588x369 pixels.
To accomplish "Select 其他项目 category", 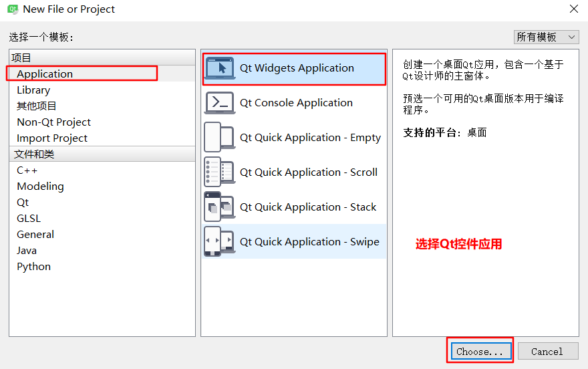I will 102,106.
